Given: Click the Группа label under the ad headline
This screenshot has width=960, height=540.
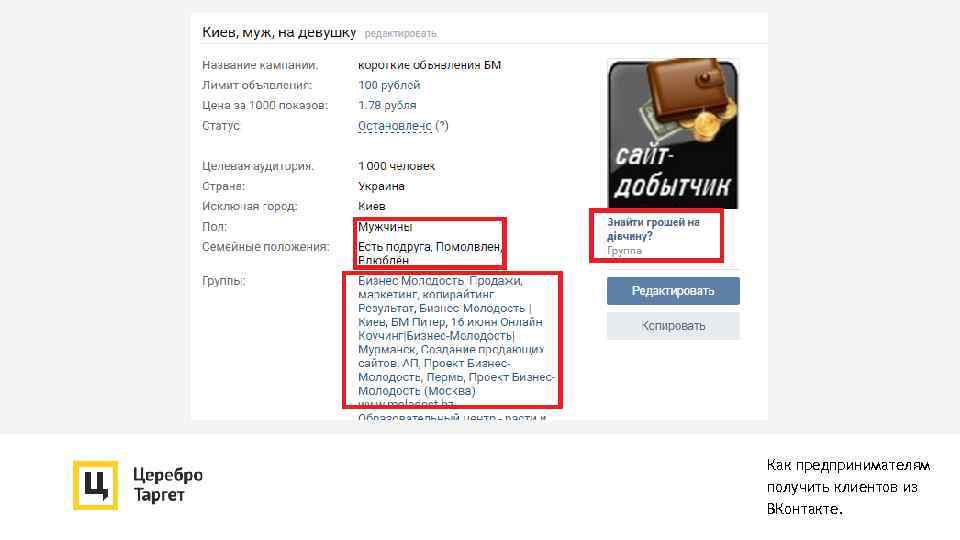Looking at the screenshot, I should (x=624, y=250).
